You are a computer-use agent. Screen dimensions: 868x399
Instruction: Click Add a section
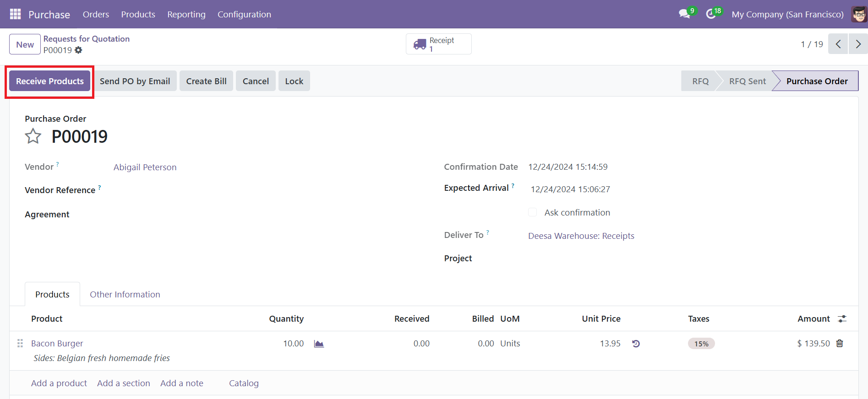pyautogui.click(x=124, y=383)
